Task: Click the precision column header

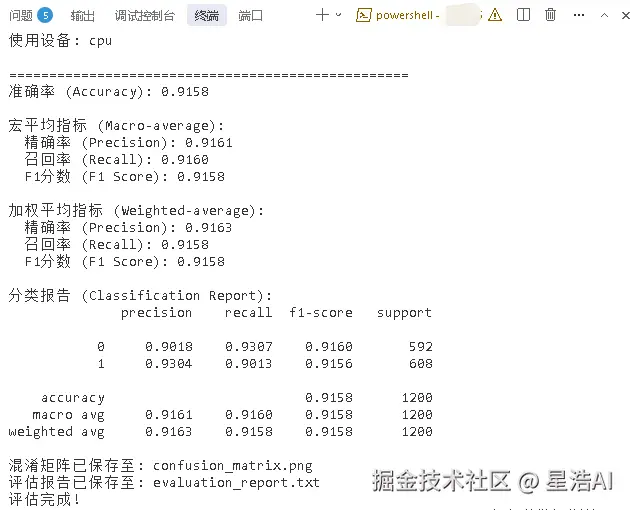Action: 156,313
